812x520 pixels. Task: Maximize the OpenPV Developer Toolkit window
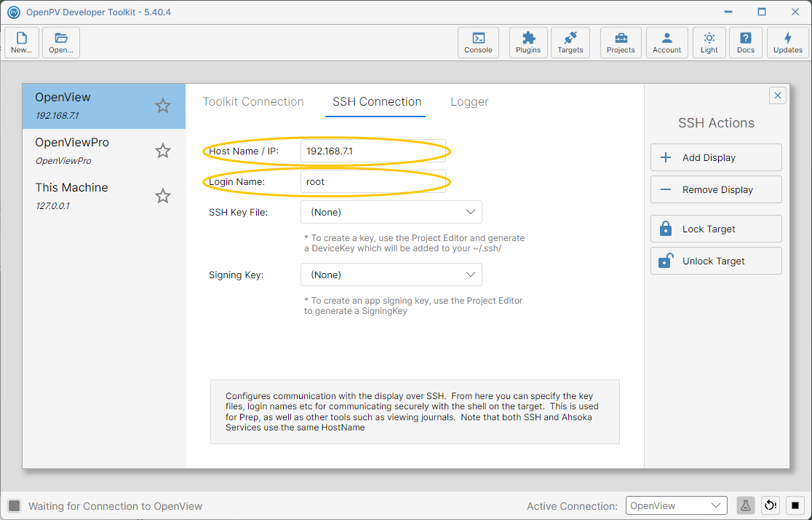762,12
